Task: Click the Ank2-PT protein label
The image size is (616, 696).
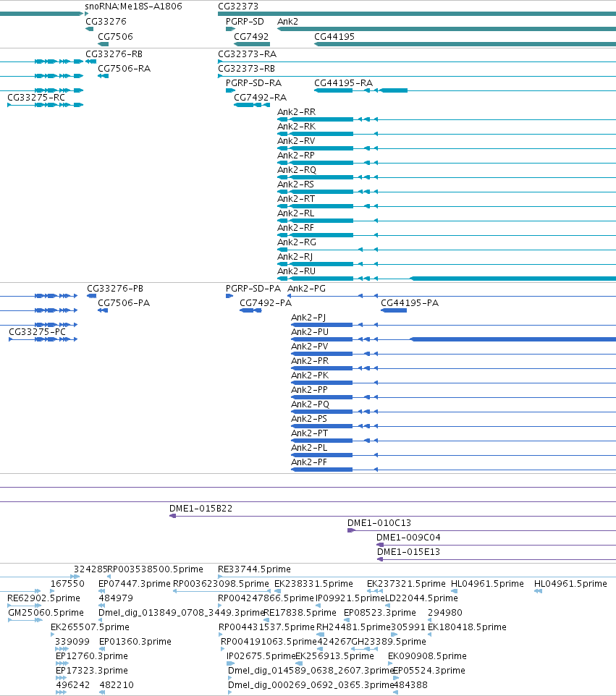Action: (x=309, y=433)
